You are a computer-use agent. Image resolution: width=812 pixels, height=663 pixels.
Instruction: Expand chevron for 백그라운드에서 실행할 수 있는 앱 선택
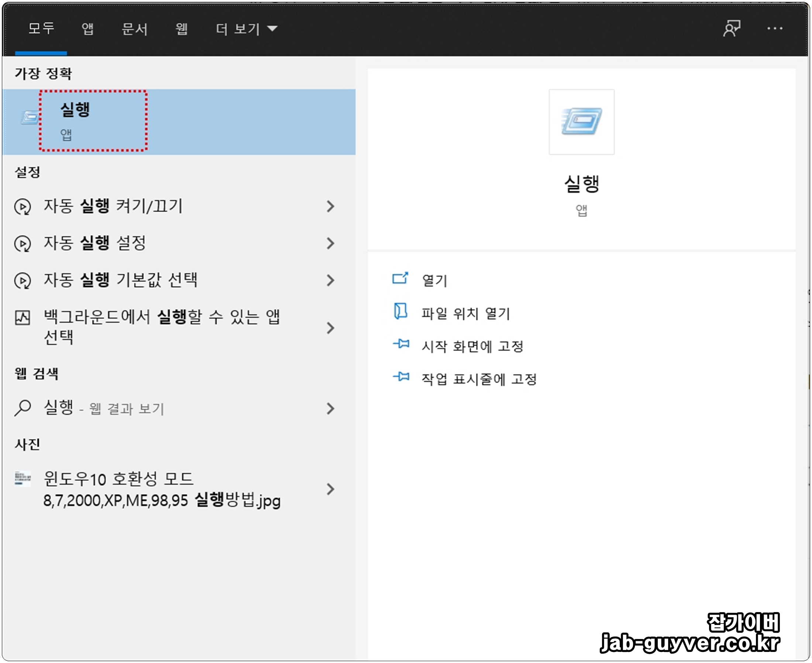click(331, 328)
